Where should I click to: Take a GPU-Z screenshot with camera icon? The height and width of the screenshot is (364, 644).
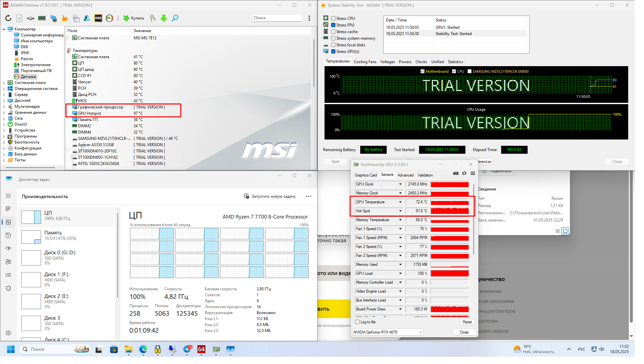click(x=456, y=174)
